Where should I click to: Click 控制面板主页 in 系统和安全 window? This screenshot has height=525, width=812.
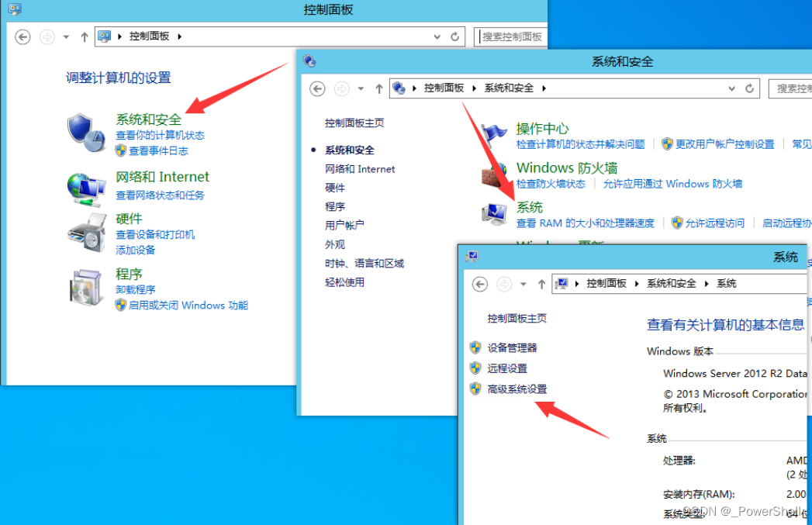[354, 123]
